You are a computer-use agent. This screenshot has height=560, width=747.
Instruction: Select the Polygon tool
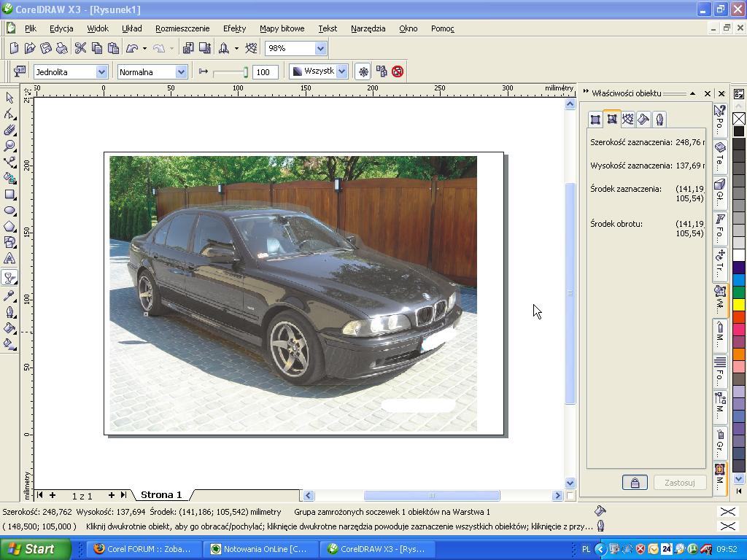[x=9, y=227]
